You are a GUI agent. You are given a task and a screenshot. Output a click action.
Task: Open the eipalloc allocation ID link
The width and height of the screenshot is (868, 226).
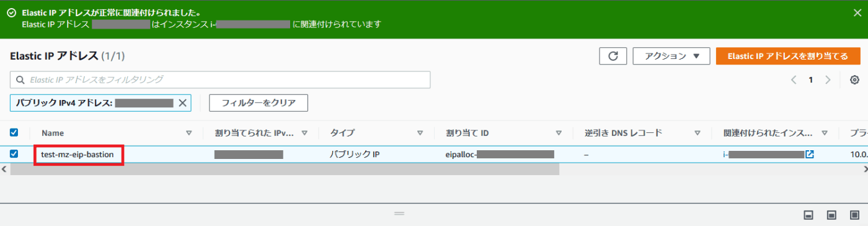499,155
